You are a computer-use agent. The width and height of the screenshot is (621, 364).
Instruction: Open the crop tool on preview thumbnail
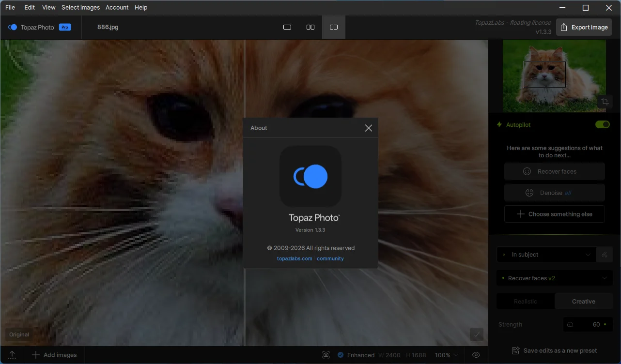point(605,102)
